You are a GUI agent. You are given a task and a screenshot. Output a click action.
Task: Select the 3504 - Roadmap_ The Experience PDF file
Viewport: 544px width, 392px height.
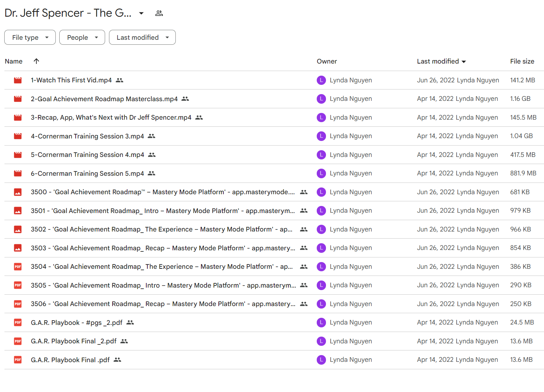pos(162,267)
